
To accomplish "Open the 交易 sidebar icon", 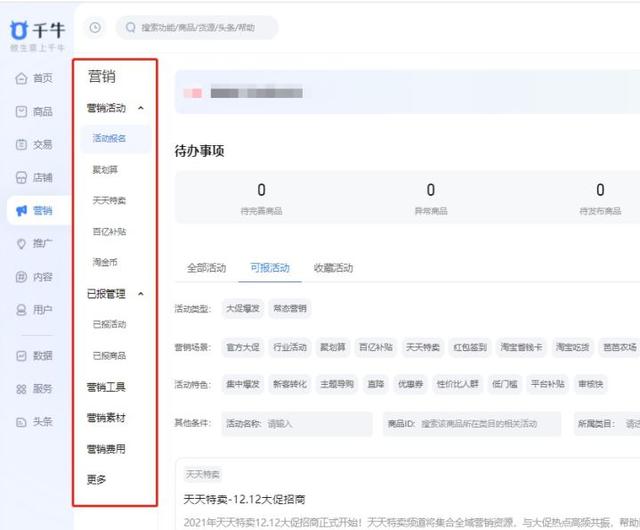I will (21, 145).
